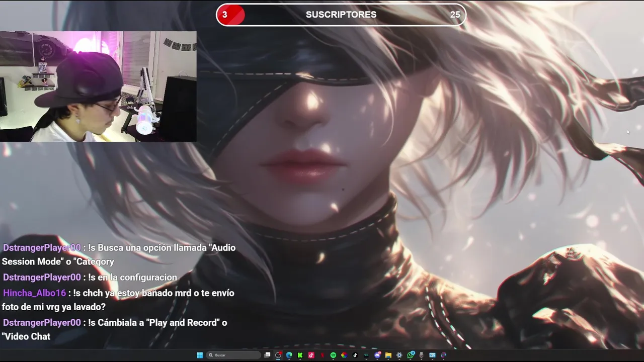The image size is (644, 362).
Task: Open the Windows Start menu
Action: 200,355
